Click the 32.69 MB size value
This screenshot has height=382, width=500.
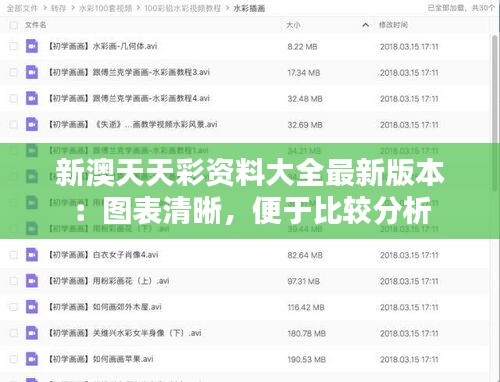[x=305, y=125]
